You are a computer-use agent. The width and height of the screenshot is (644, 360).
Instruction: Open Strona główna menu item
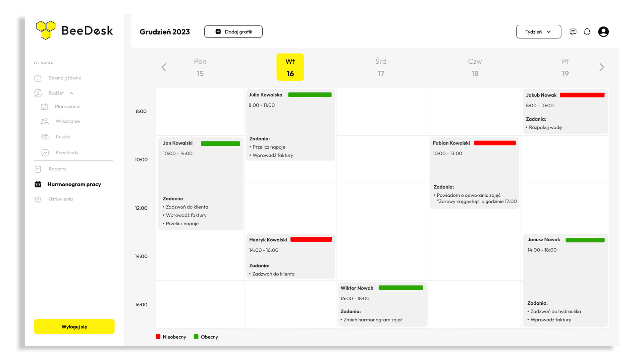(65, 78)
